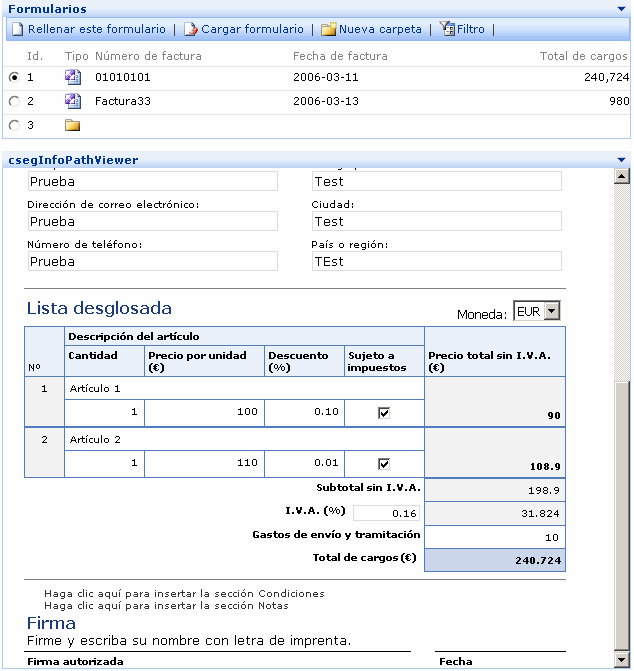
Task: Click the Filtro funnel icon
Action: 447,29
